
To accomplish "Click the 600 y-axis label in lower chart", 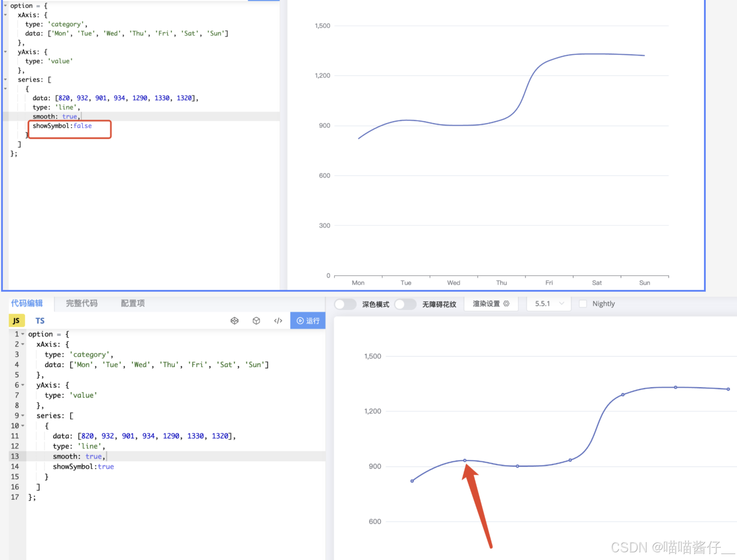I will (375, 522).
